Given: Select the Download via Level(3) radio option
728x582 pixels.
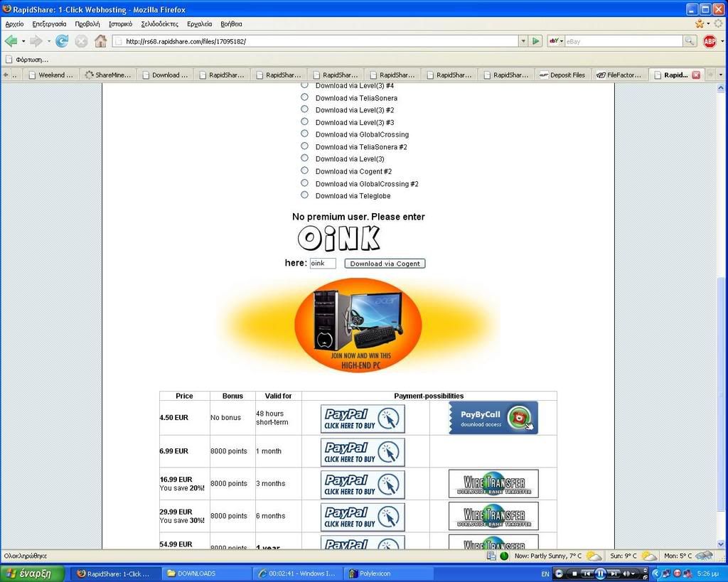Looking at the screenshot, I should tap(304, 158).
